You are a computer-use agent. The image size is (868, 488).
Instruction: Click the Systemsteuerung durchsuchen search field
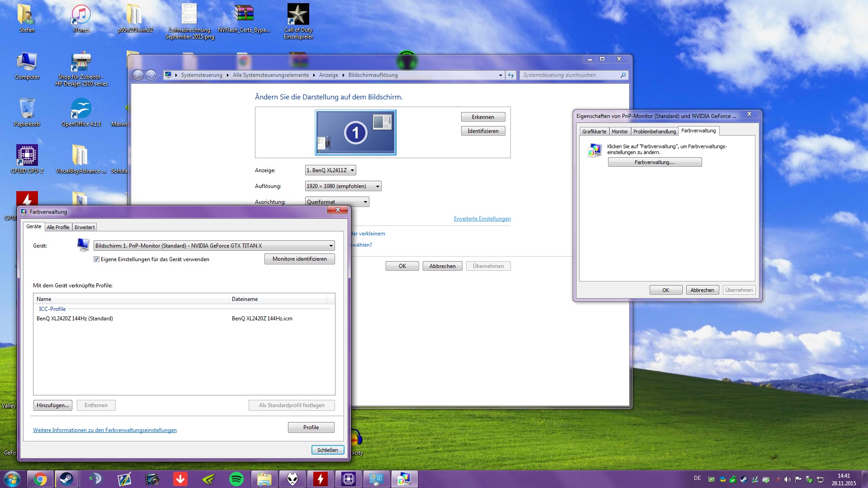click(x=569, y=75)
